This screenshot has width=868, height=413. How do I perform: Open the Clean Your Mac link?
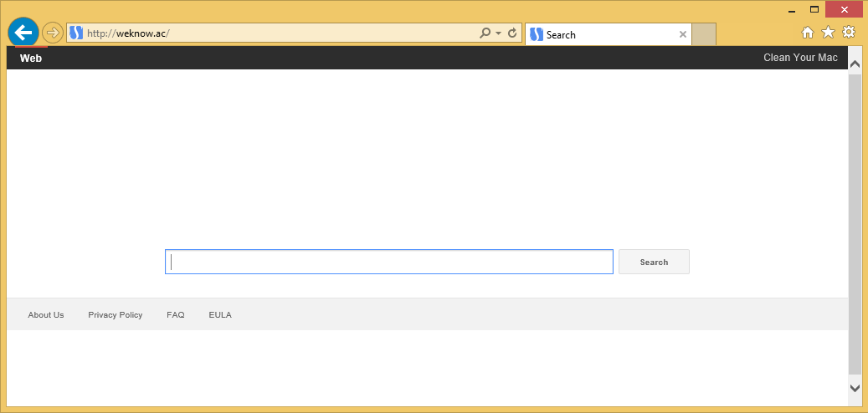point(800,58)
